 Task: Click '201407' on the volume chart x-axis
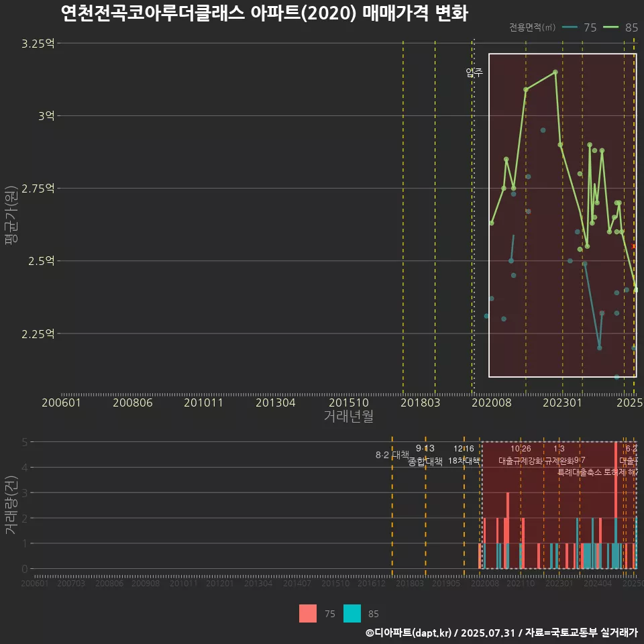[x=297, y=583]
